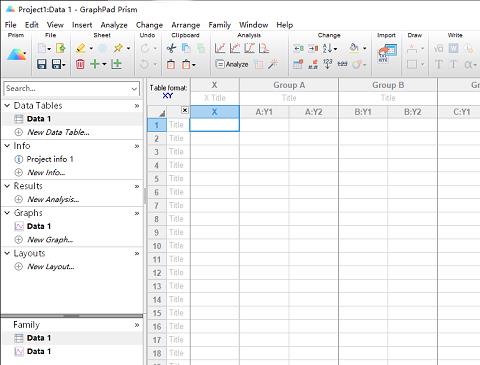Open the Family menu
The width and height of the screenshot is (480, 365).
pyautogui.click(x=220, y=25)
